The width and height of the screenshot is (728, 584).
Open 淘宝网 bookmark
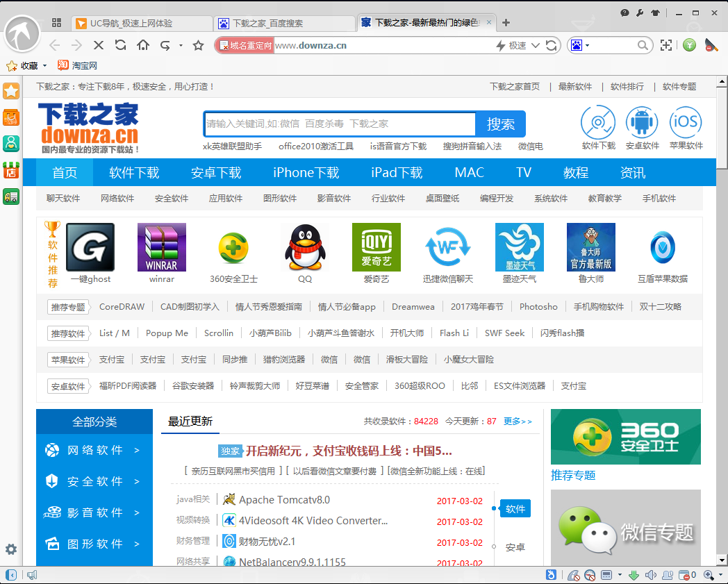point(78,65)
